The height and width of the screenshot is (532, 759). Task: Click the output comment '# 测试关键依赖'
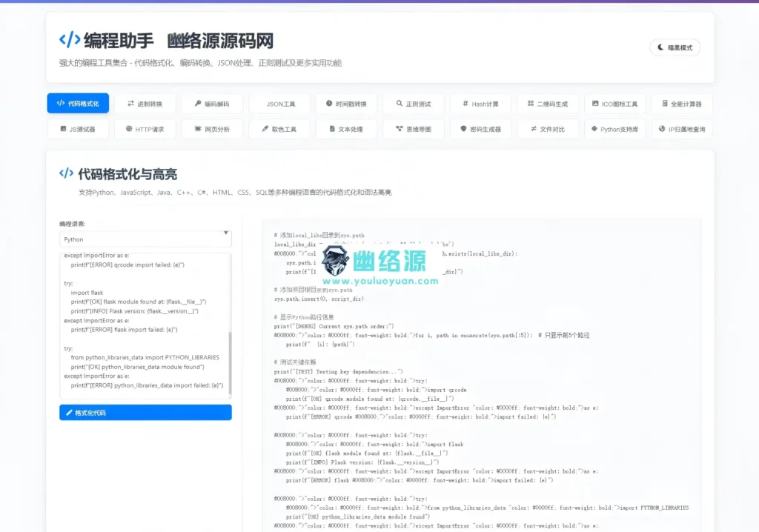295,362
